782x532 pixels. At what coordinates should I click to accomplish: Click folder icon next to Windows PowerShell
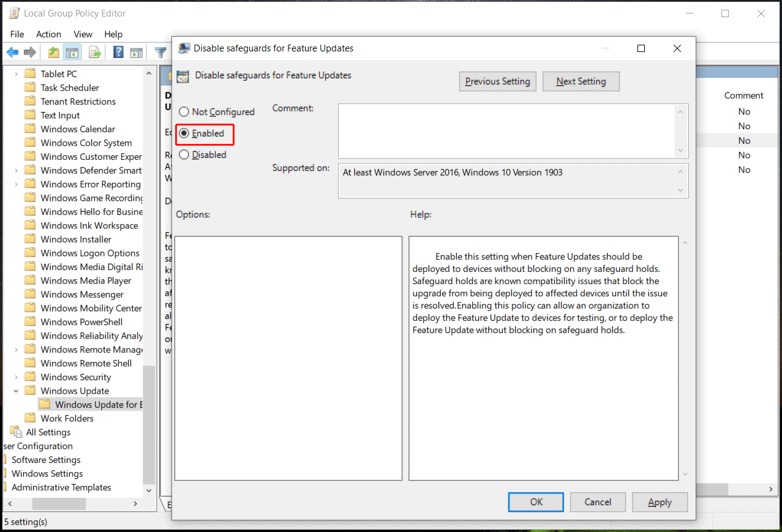point(30,322)
